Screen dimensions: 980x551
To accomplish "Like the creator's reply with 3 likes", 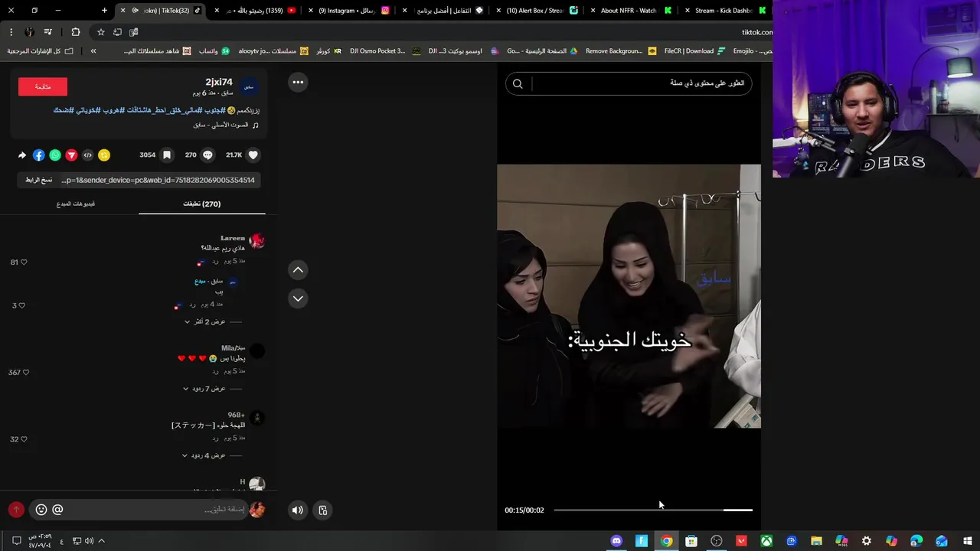I will 21,306.
